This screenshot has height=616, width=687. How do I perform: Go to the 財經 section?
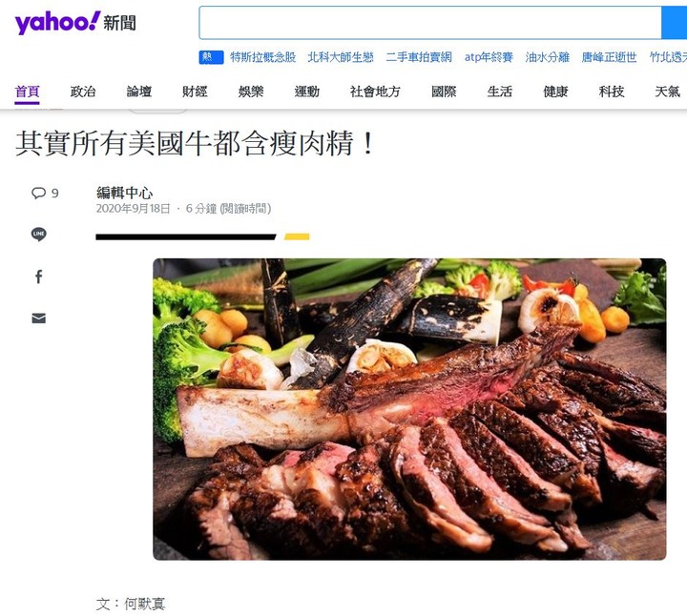(x=195, y=92)
